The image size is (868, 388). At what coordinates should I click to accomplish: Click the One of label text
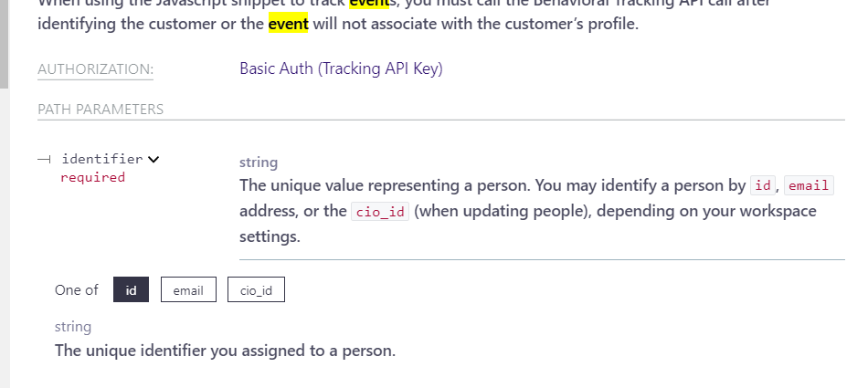(x=77, y=289)
